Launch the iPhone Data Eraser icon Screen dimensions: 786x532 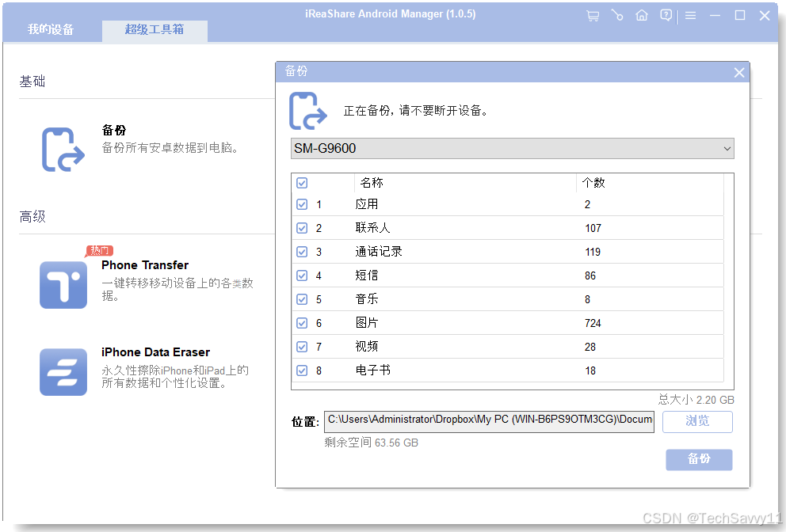(63, 372)
